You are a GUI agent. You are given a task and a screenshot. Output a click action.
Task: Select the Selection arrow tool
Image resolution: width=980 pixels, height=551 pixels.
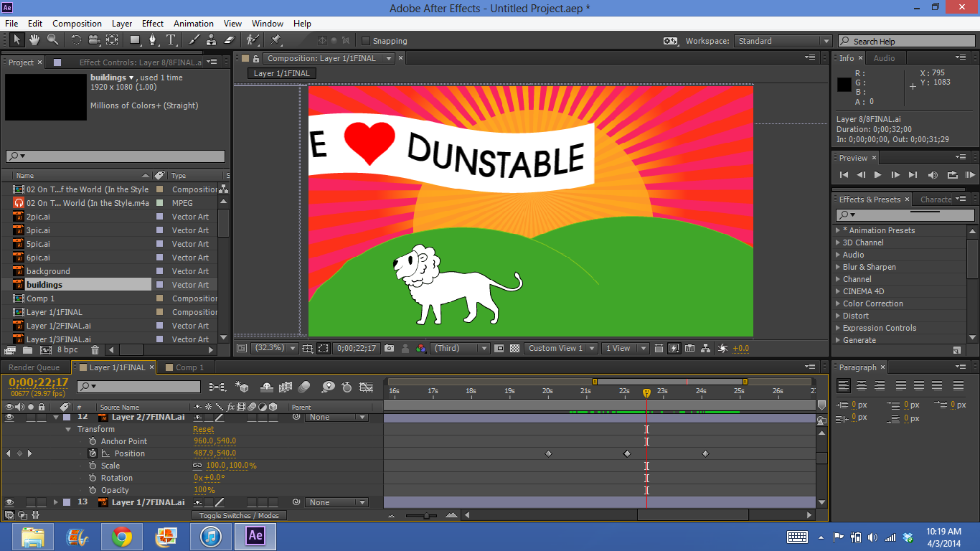click(x=17, y=40)
